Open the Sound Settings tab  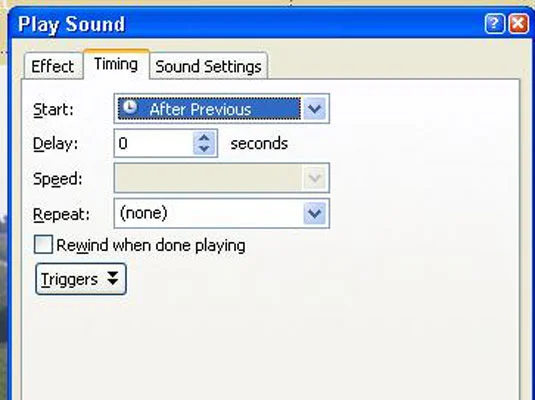pyautogui.click(x=208, y=66)
